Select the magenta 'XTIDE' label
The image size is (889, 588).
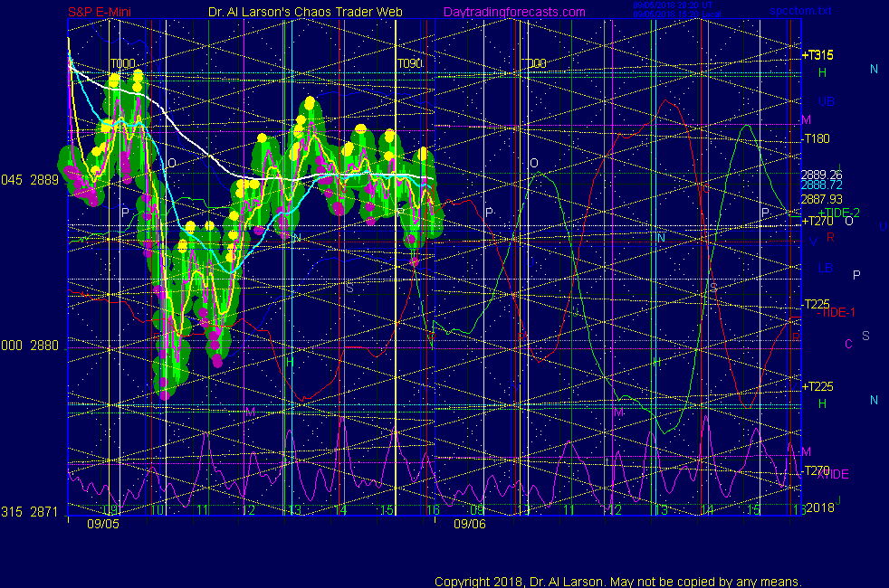832,475
